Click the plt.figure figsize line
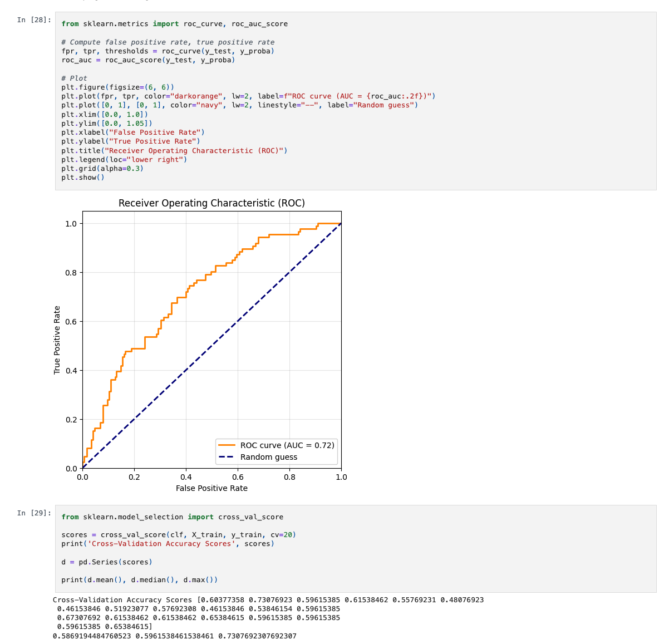 coord(117,87)
